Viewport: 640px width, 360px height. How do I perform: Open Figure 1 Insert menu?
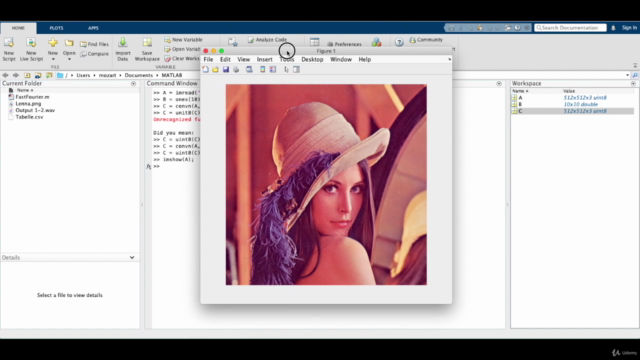pos(264,60)
